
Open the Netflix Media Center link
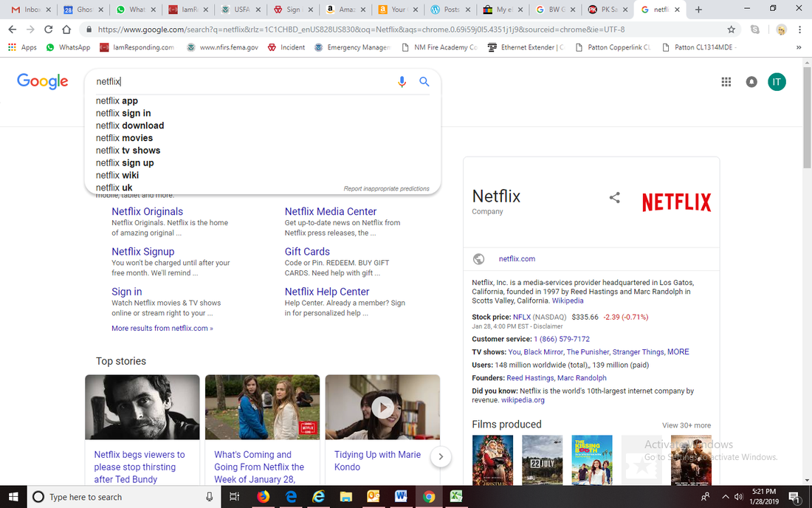[x=331, y=211]
